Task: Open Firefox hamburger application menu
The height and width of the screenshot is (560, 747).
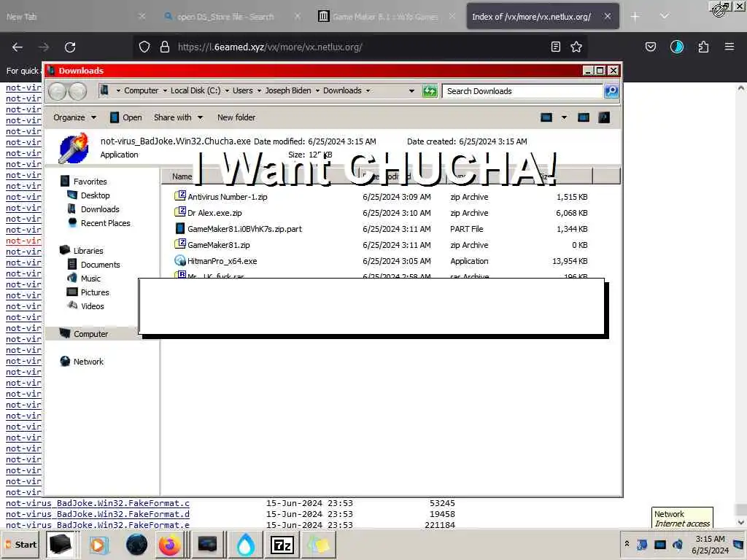Action: click(729, 47)
